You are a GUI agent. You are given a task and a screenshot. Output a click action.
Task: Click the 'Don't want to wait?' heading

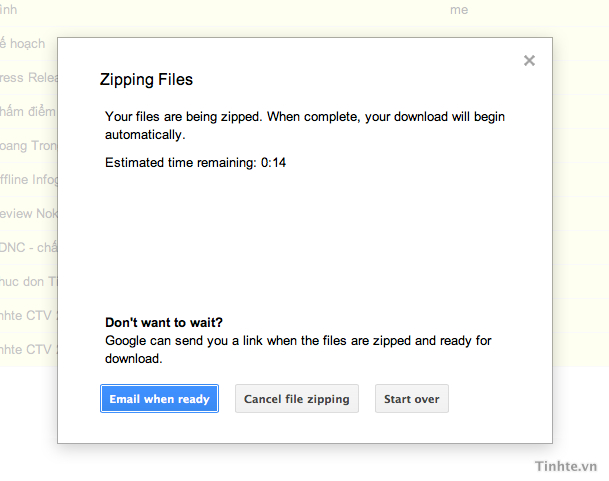pos(164,322)
